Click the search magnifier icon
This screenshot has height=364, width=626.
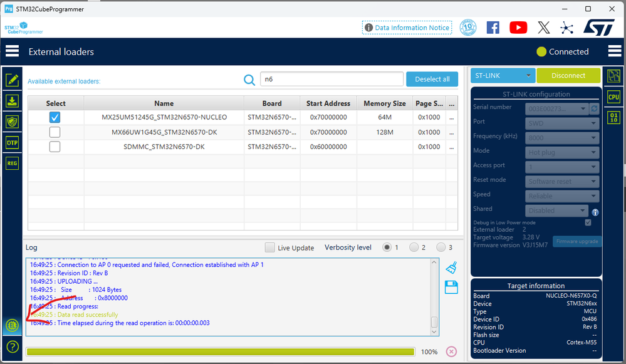coord(249,80)
